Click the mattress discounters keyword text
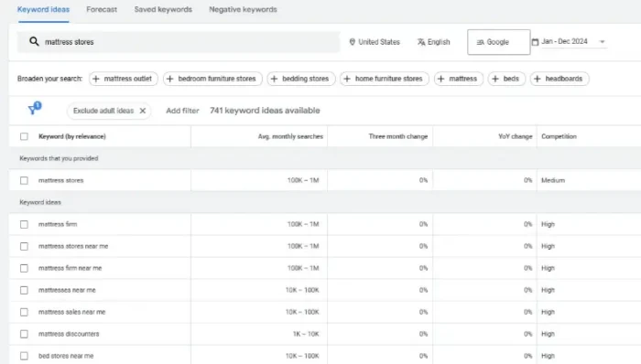 (69, 334)
